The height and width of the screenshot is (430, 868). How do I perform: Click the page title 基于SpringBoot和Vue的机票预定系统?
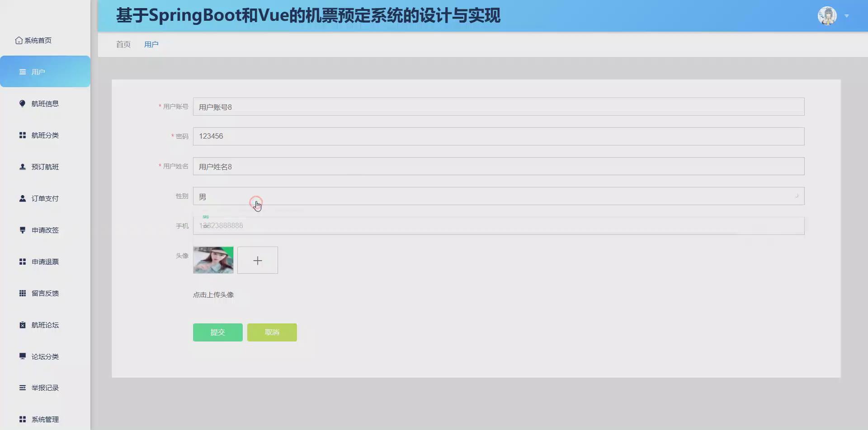tap(308, 16)
